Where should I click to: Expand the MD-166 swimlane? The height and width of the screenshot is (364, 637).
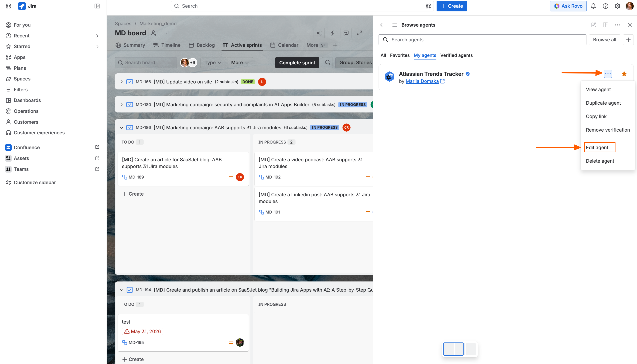(x=121, y=82)
